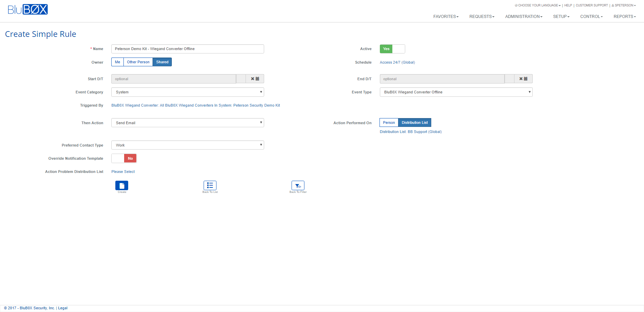Clear the End D/T field using the X icon
The width and height of the screenshot is (644, 312).
point(520,79)
